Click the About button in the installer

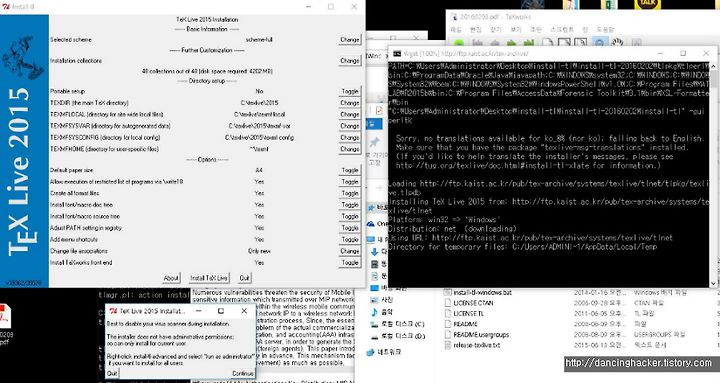coord(171,278)
